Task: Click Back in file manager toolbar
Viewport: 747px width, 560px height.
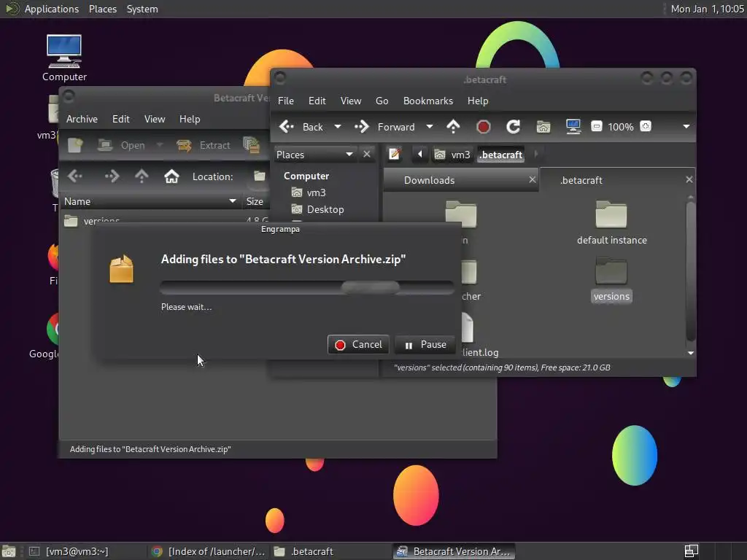Action: pos(301,127)
